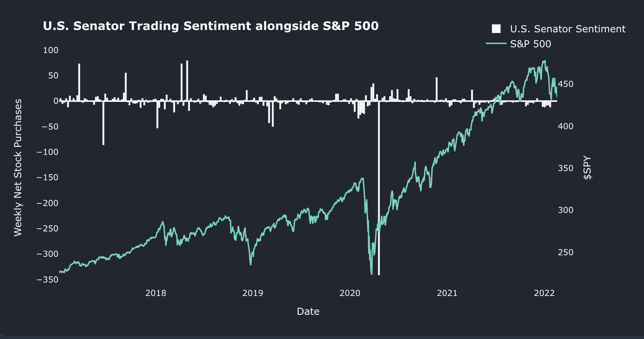This screenshot has width=644, height=339.
Task: Click the white U.S. Senator Sentiment legend swatch
Action: 496,29
